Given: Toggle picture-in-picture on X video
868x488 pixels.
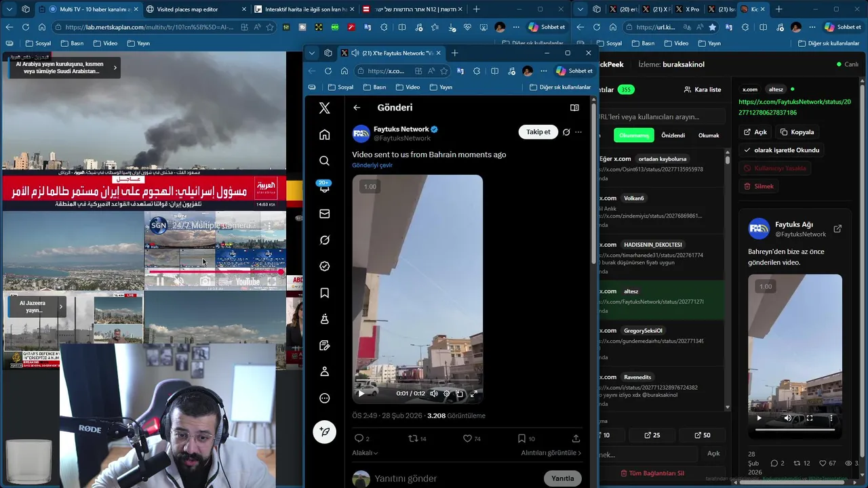Looking at the screenshot, I should click(x=460, y=394).
